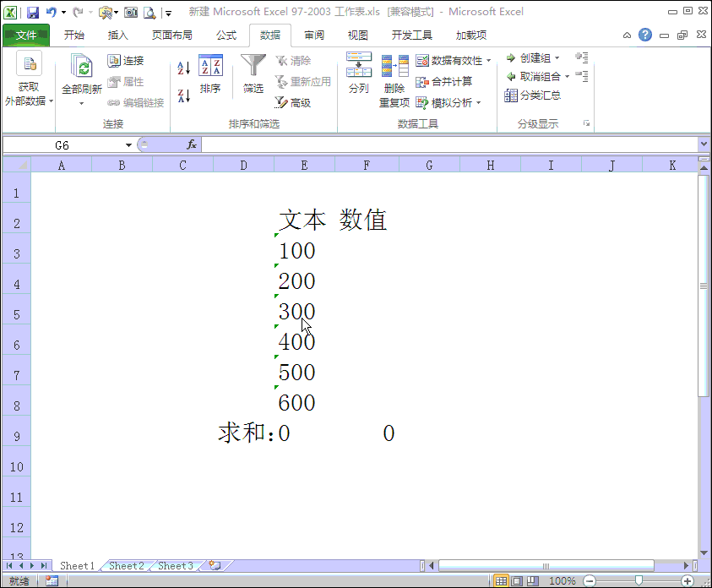This screenshot has height=588, width=712.
Task: Toggle the Filter (筛选) funnel
Action: point(253,74)
